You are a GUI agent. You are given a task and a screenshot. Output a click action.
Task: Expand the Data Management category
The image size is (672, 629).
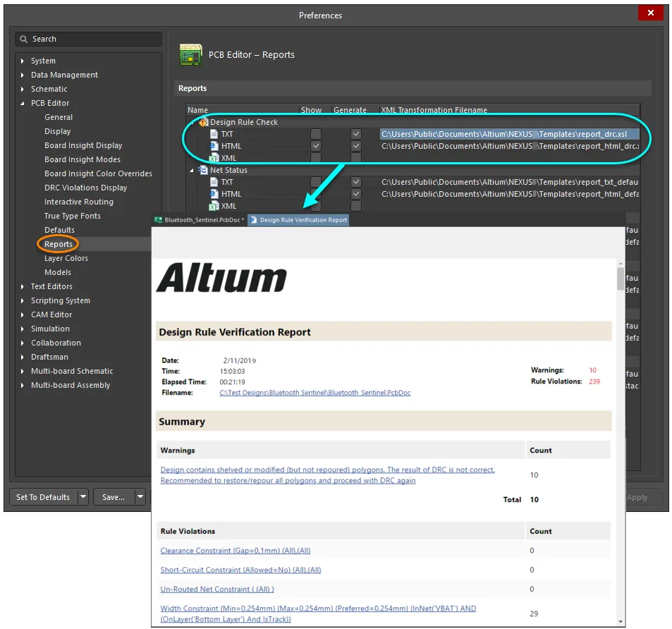click(x=23, y=75)
